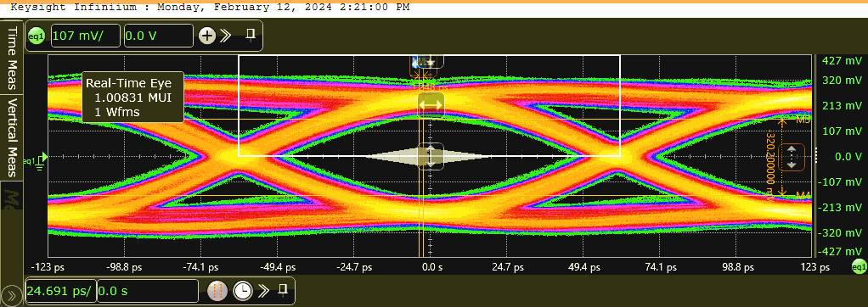Select the M3 marker label
The image size is (868, 307).
coord(803,120)
